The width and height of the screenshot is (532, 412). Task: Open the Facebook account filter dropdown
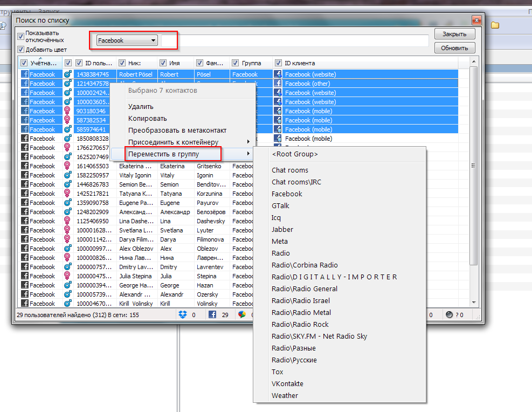pyautogui.click(x=127, y=40)
